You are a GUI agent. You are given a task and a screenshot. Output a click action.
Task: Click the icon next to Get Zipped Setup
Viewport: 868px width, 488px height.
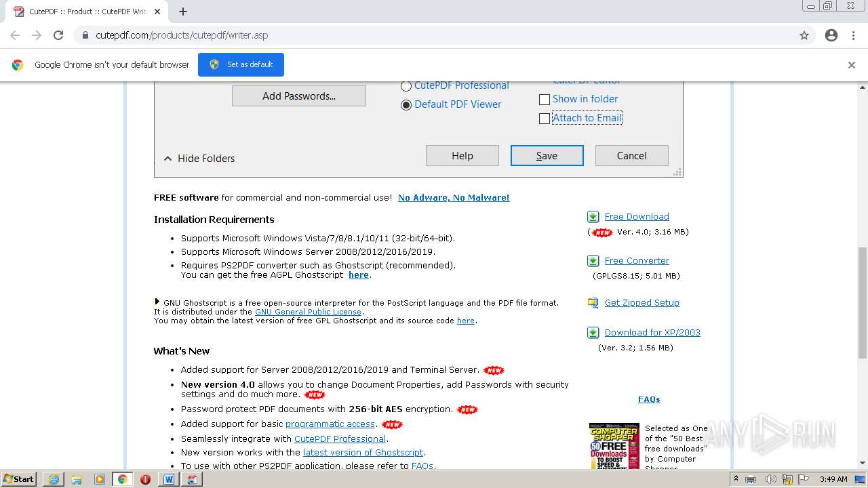(593, 303)
